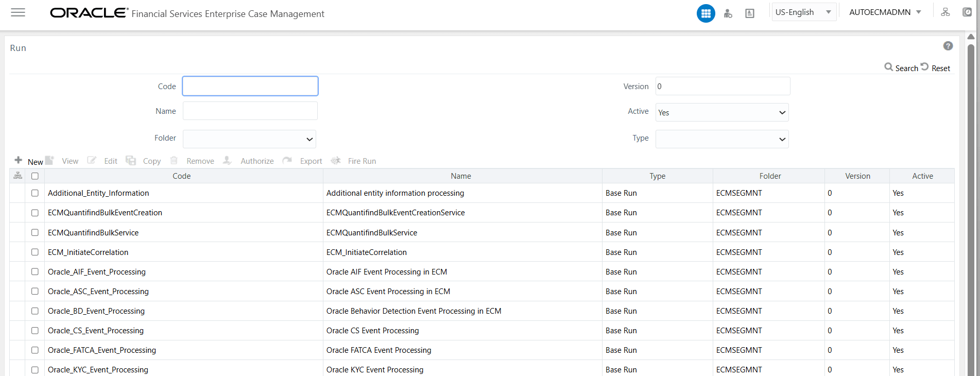Open the Active dropdown showing Yes
980x376 pixels.
click(722, 112)
